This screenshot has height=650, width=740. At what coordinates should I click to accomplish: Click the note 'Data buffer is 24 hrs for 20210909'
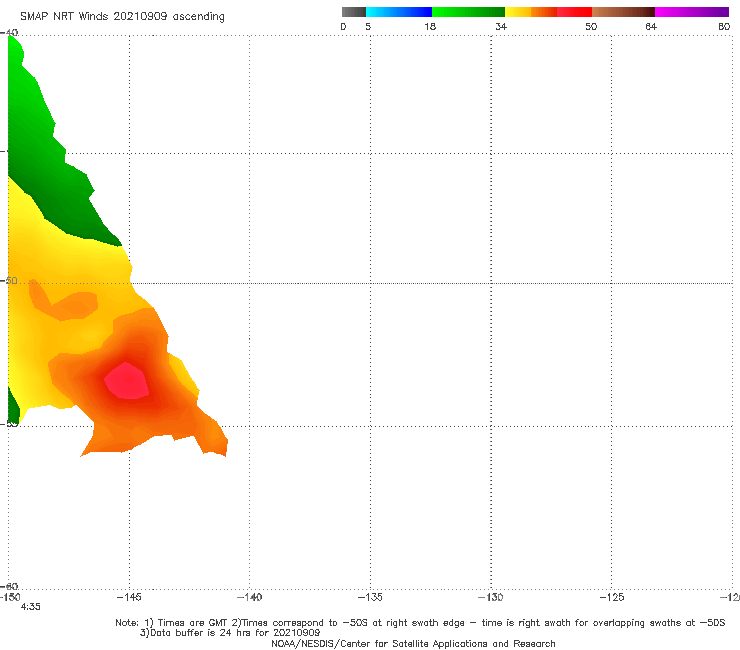point(230,633)
